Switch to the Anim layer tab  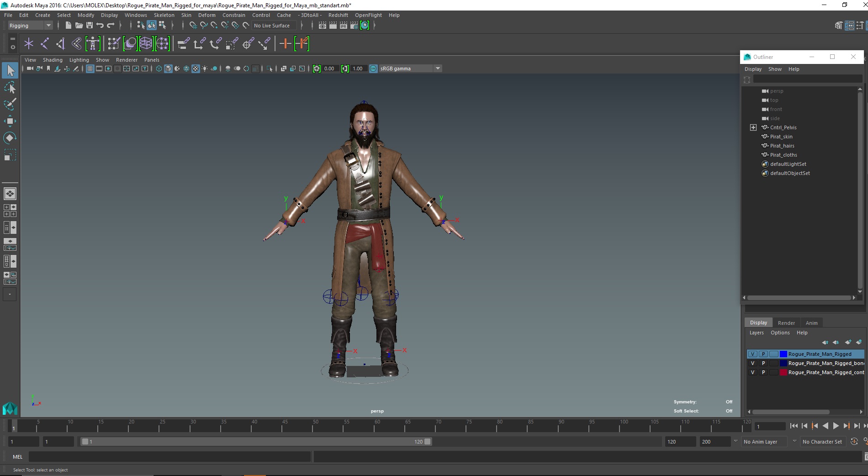click(812, 323)
